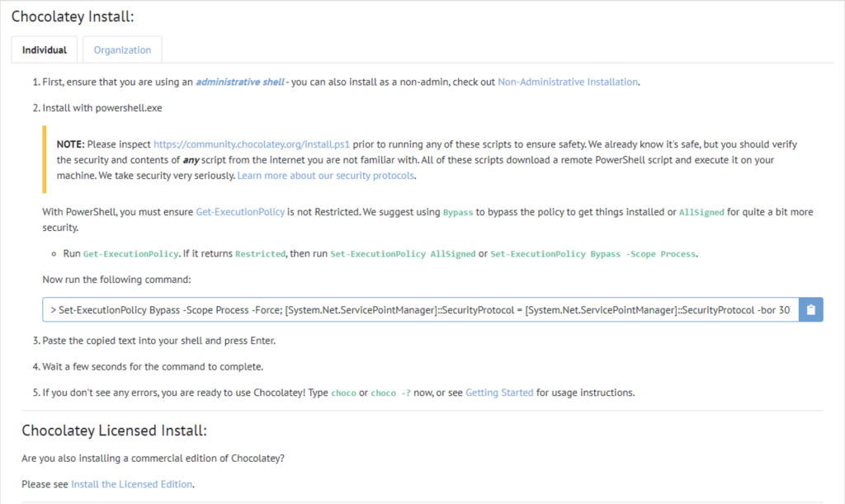Click Set-ExecutionPolicy Bypass -Scope Process code
This screenshot has height=504, width=845.
(x=592, y=254)
